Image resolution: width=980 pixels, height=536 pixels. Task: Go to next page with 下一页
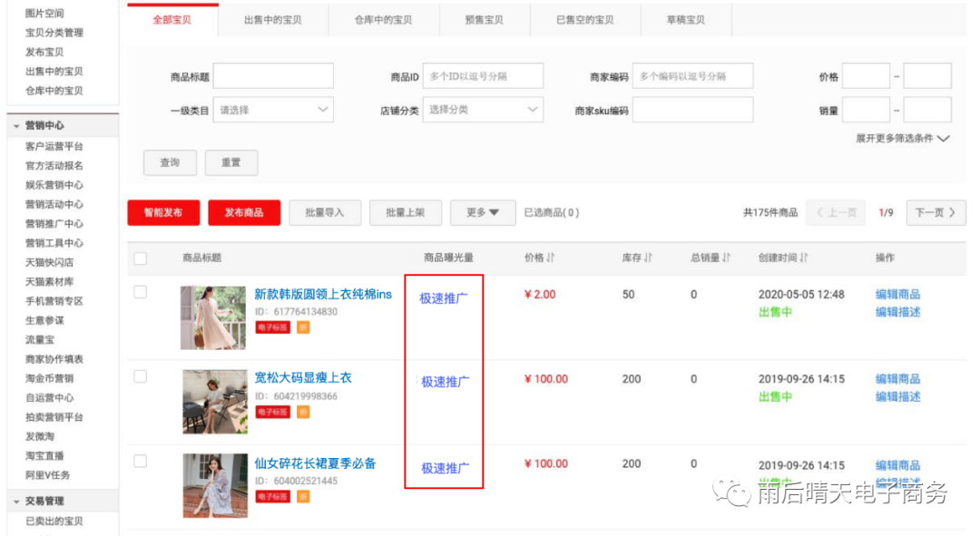pyautogui.click(x=936, y=212)
